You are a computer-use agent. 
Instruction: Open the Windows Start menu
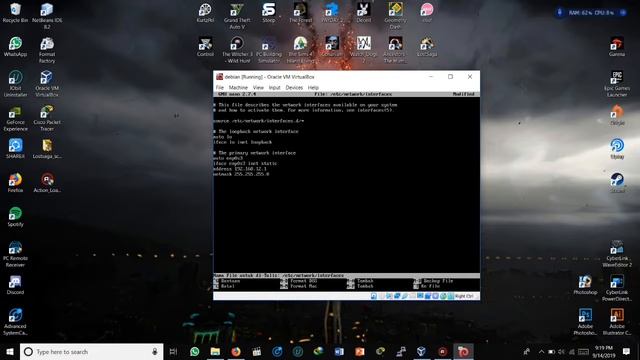tap(10, 351)
